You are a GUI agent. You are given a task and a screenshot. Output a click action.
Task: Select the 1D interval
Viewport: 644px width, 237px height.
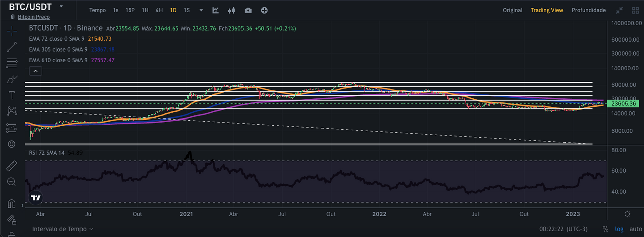pyautogui.click(x=173, y=10)
